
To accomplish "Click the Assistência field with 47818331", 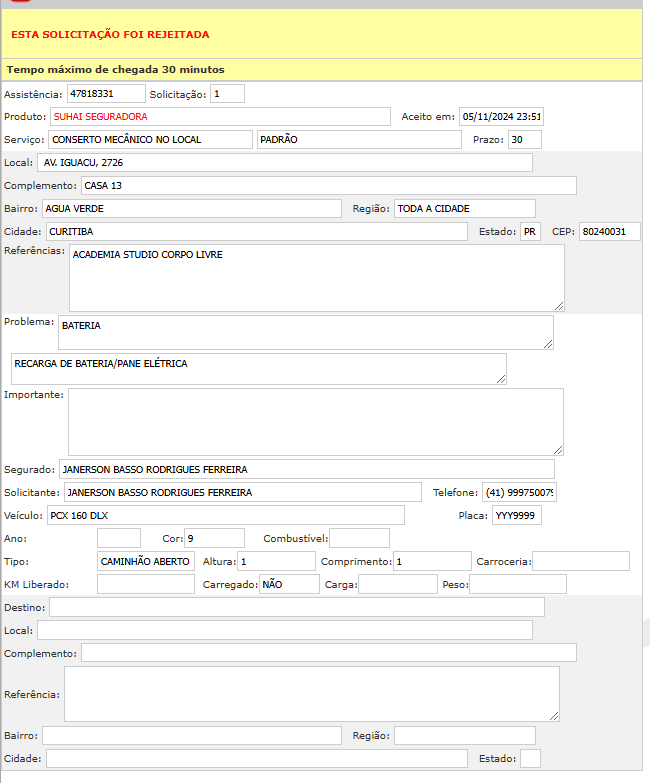I will click(106, 94).
